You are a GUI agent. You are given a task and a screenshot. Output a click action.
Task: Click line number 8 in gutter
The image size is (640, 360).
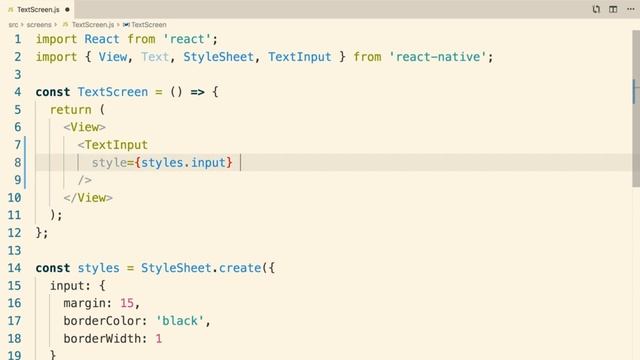click(18, 162)
